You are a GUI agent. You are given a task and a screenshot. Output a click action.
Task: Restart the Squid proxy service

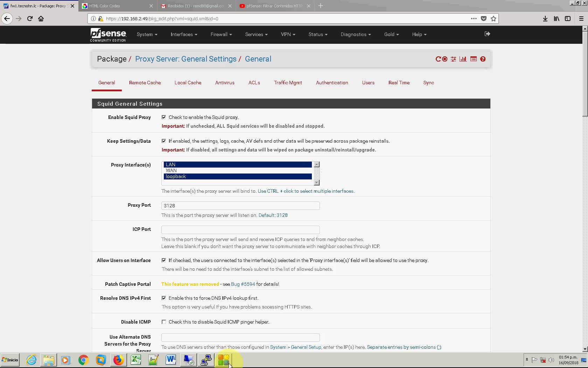[x=439, y=59]
